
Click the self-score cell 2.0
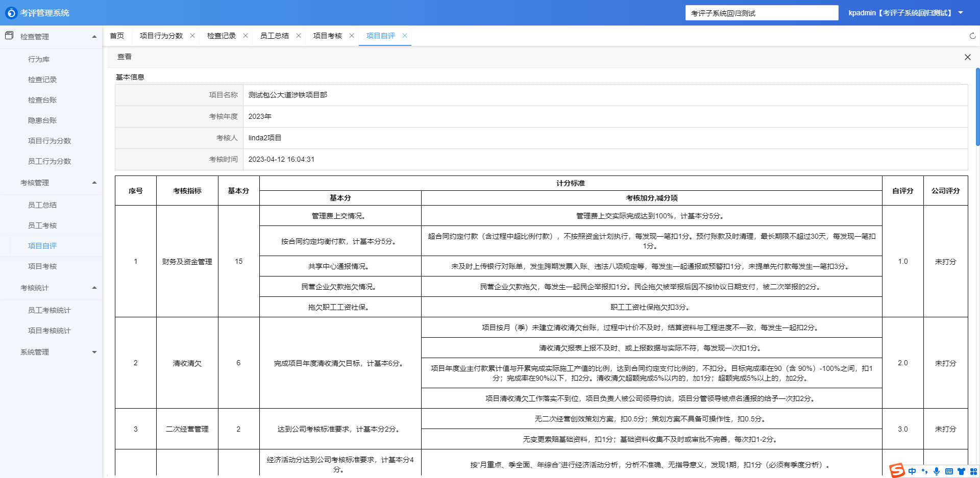(903, 363)
